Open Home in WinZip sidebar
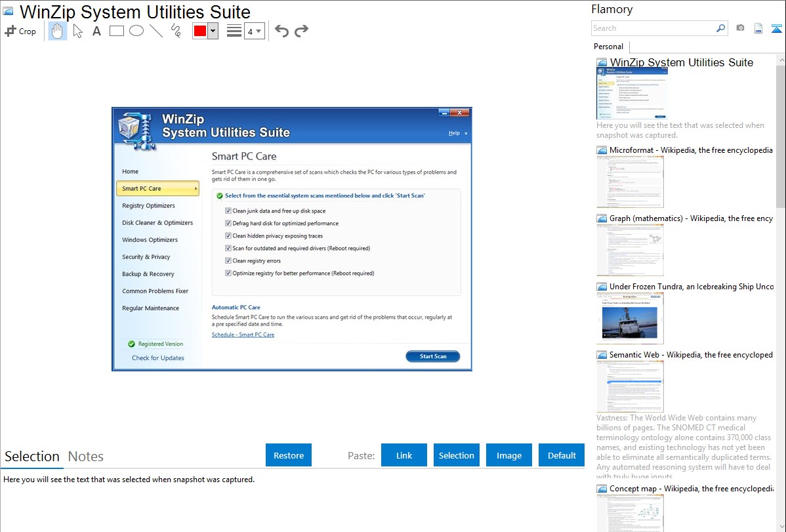The image size is (786, 532). pyautogui.click(x=131, y=171)
